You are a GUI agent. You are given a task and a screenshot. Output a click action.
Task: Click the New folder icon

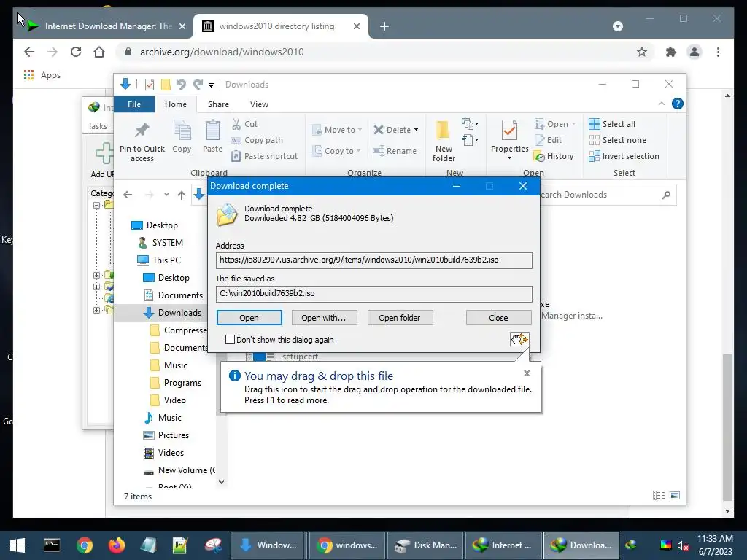click(443, 130)
